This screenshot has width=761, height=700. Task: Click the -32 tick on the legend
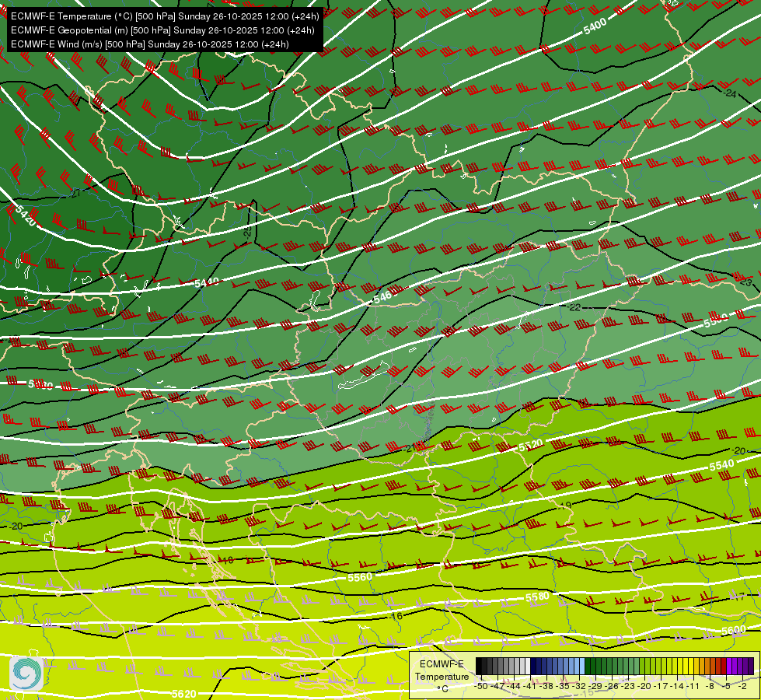pyautogui.click(x=580, y=687)
